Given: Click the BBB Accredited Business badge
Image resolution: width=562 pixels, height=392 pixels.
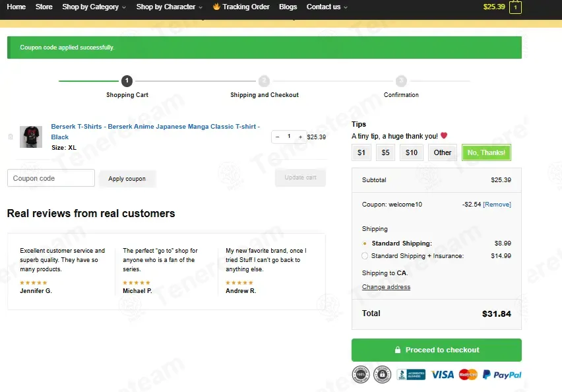Looking at the screenshot, I should pyautogui.click(x=411, y=375).
